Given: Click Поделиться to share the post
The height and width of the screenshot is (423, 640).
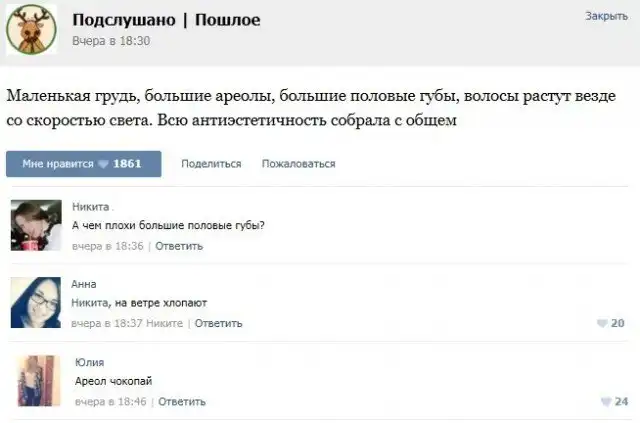Looking at the screenshot, I should point(211,164).
